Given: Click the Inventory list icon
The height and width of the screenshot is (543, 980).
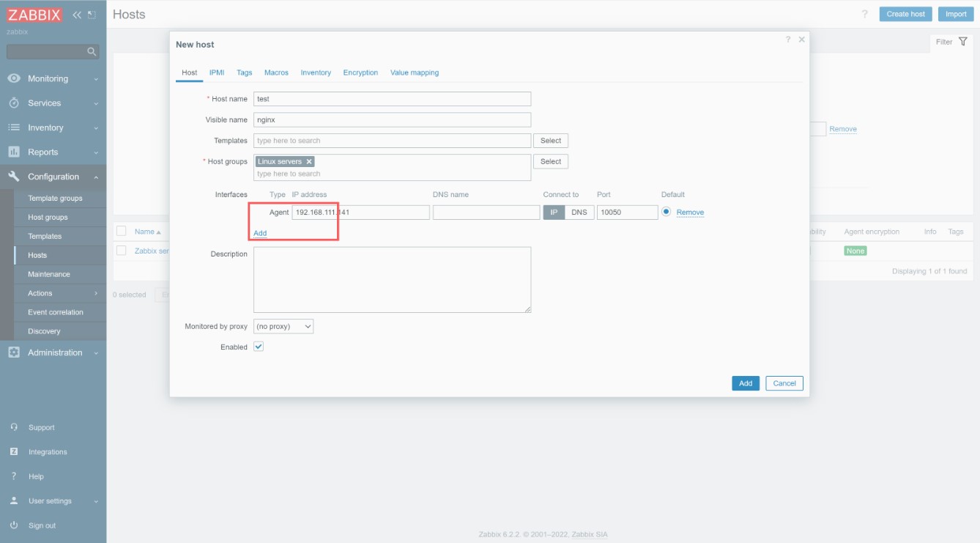Looking at the screenshot, I should pos(14,128).
